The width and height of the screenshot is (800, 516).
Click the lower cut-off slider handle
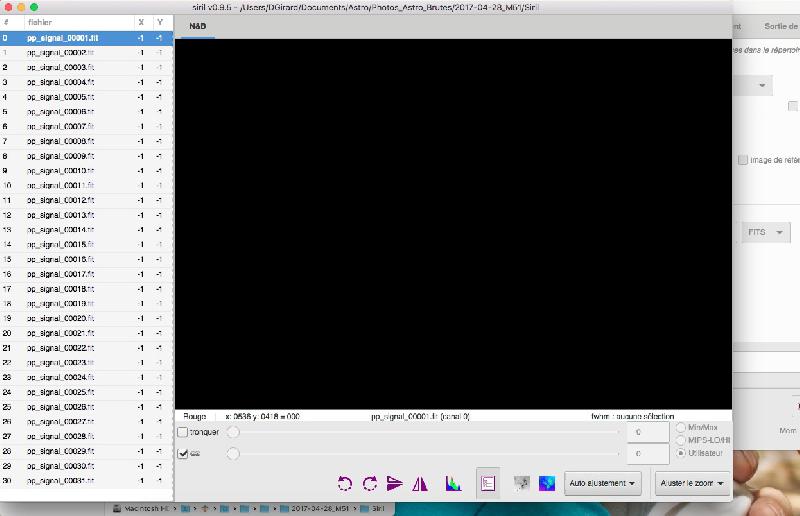point(233,453)
